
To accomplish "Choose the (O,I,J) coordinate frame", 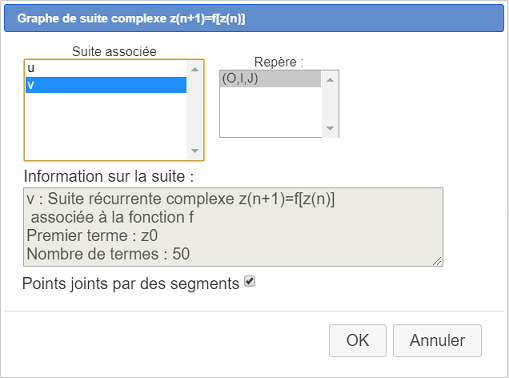I will coord(270,79).
